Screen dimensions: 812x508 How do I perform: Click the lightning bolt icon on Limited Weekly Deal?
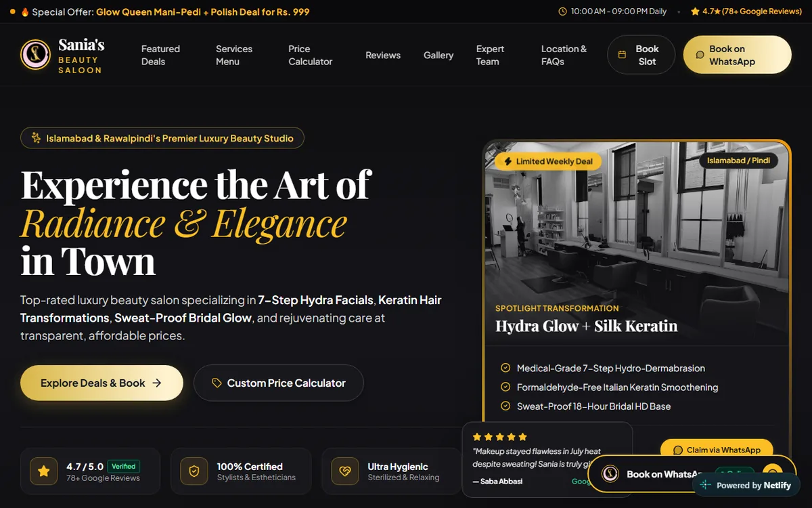coord(507,161)
